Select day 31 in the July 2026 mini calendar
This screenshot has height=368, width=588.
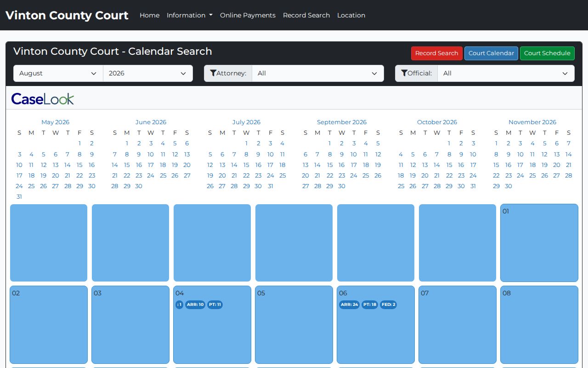point(271,186)
